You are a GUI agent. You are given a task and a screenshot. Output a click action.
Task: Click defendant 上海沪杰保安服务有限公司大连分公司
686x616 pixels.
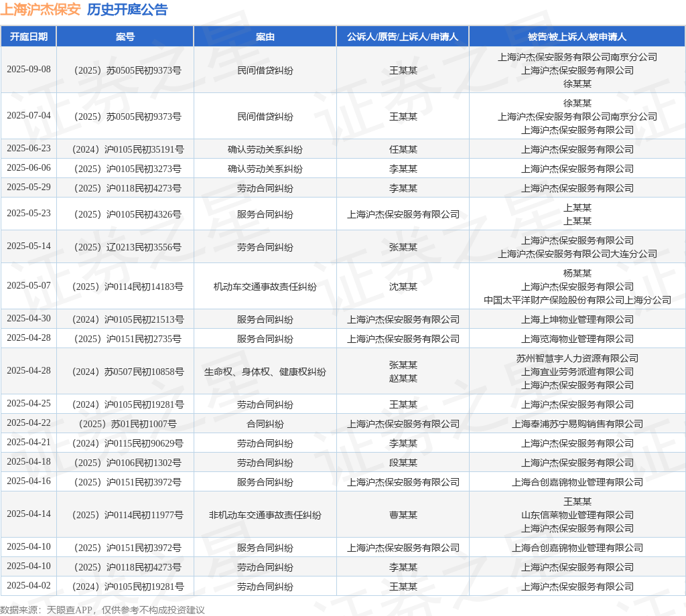point(577,254)
